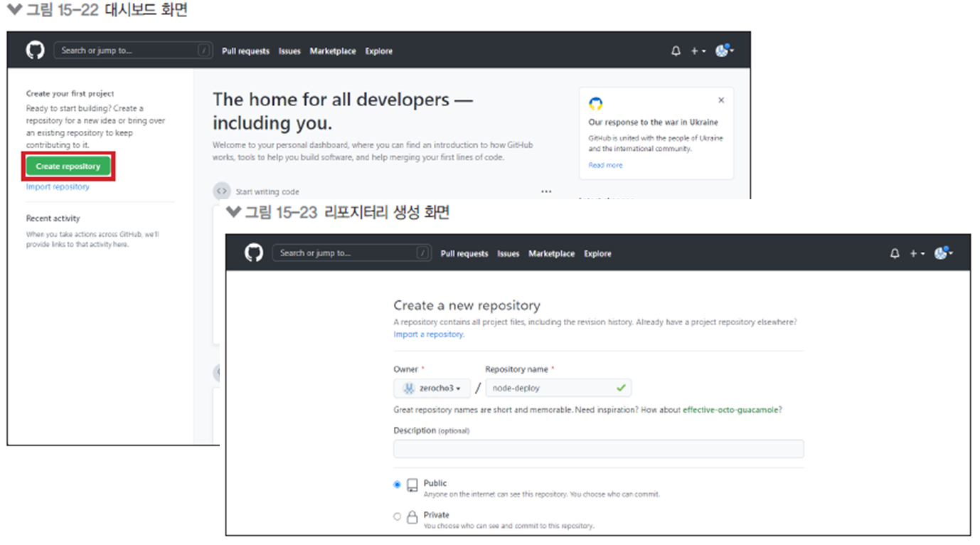Click Our response to the war in Ukraine title

[654, 122]
